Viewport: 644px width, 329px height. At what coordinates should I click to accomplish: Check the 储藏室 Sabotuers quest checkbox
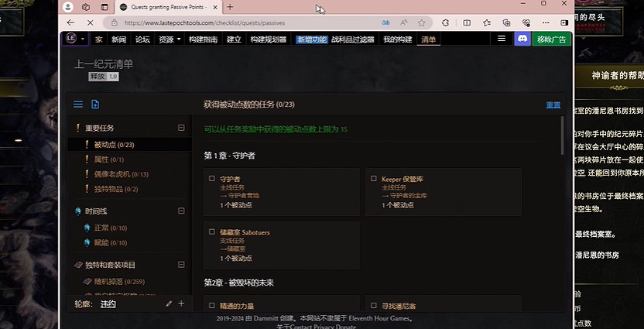[212, 231]
